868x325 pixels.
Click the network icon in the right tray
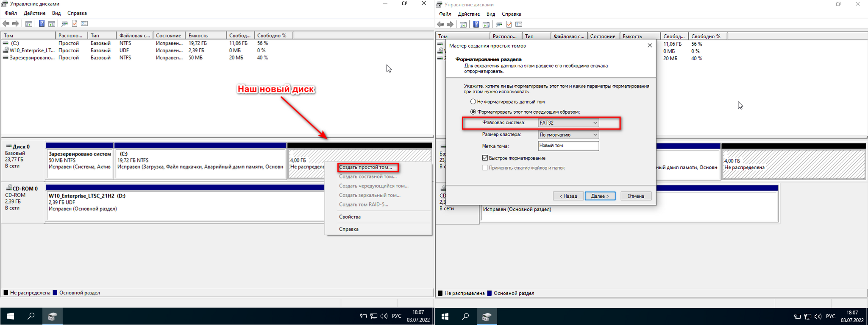[808, 317]
